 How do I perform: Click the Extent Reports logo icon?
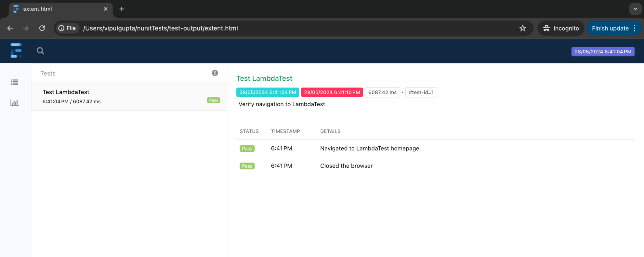point(16,51)
